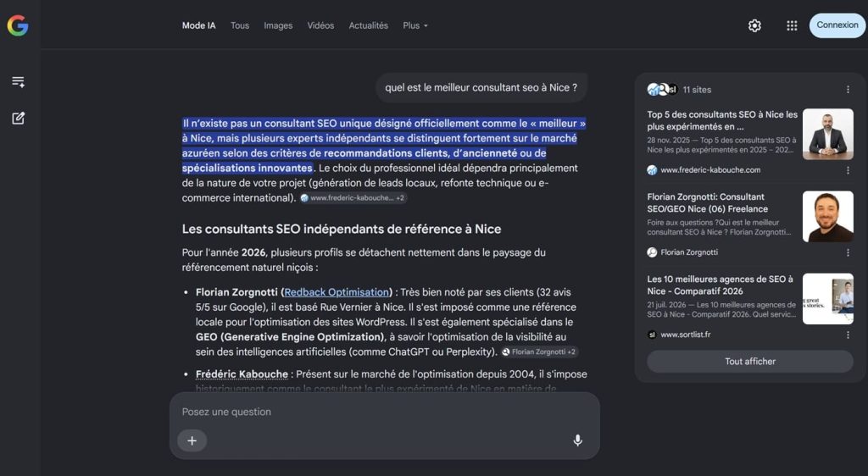The height and width of the screenshot is (476, 868).
Task: Switch to Tous tab
Action: (x=240, y=25)
